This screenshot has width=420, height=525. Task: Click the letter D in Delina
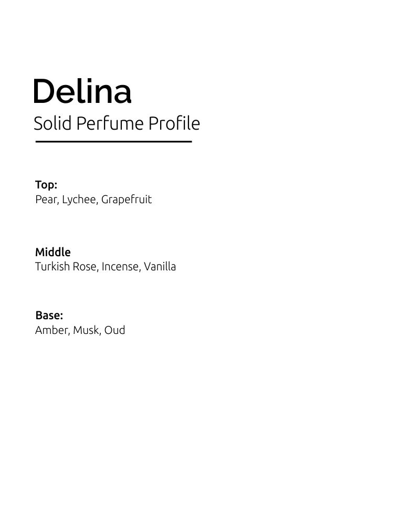point(44,91)
